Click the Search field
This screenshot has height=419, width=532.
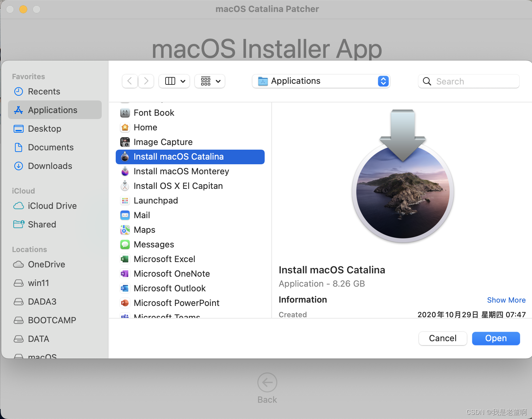pyautogui.click(x=469, y=81)
